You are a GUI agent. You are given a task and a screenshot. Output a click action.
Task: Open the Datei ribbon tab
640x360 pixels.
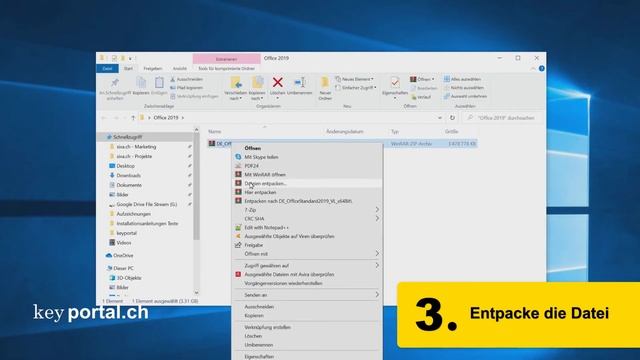point(107,69)
